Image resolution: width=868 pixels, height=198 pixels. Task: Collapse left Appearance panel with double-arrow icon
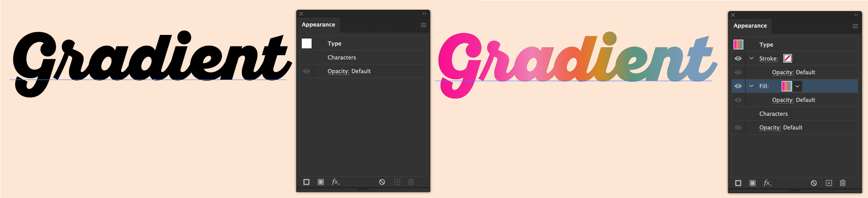pos(424,14)
